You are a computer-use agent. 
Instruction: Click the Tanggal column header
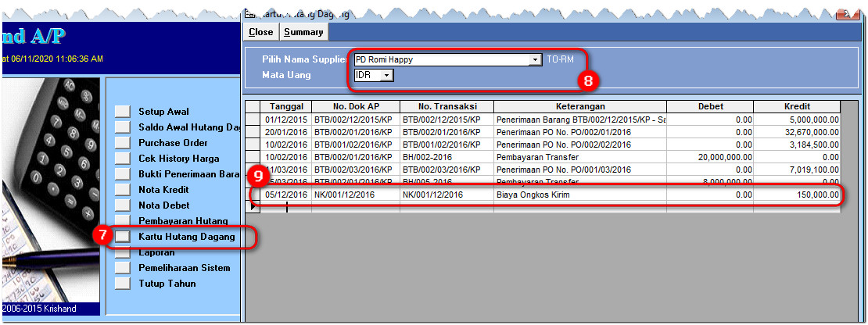click(287, 106)
